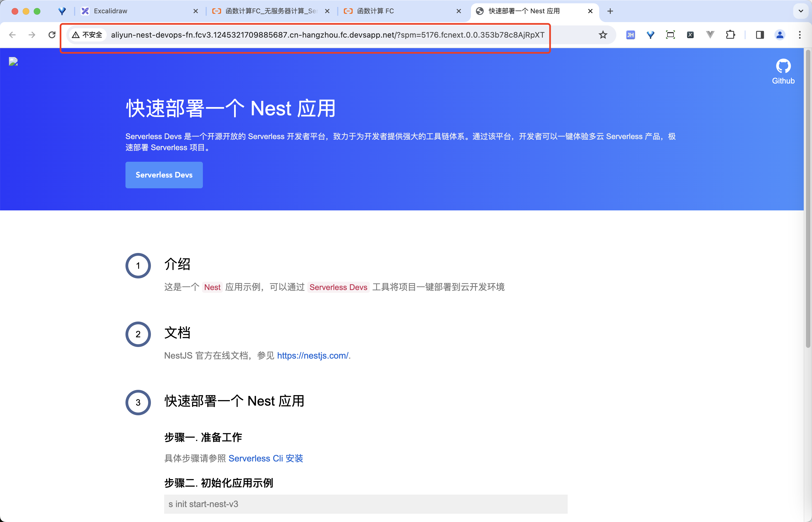This screenshot has height=522, width=812.
Task: Click the step number 1 circle
Action: 138,266
